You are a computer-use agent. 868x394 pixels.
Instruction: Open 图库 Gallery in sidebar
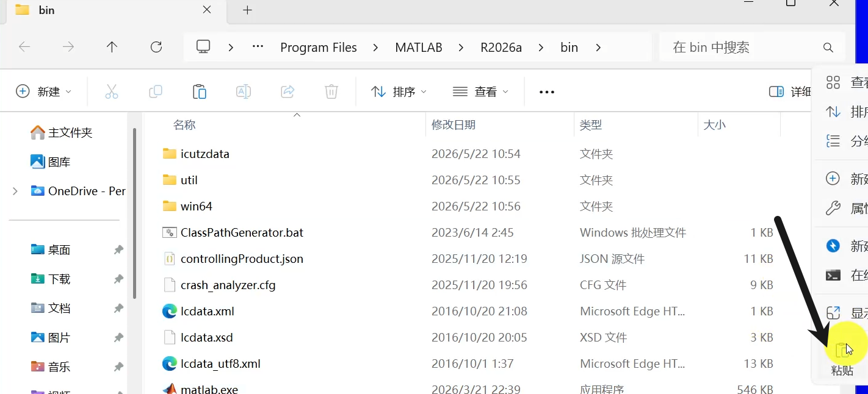(x=51, y=162)
